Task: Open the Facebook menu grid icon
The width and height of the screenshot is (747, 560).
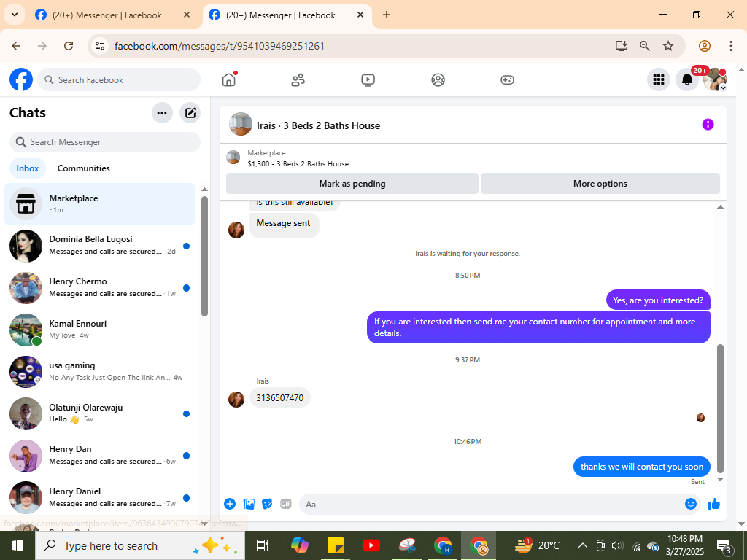Action: (x=659, y=79)
